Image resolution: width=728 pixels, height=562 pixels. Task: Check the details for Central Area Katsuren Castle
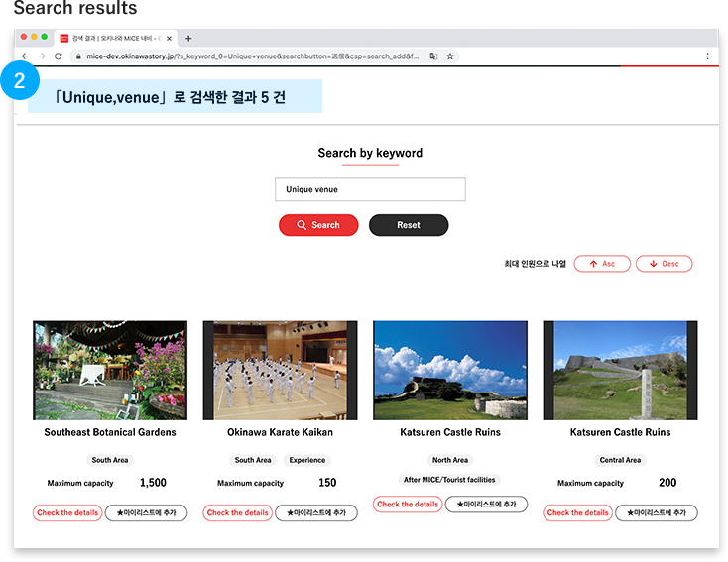(x=577, y=512)
